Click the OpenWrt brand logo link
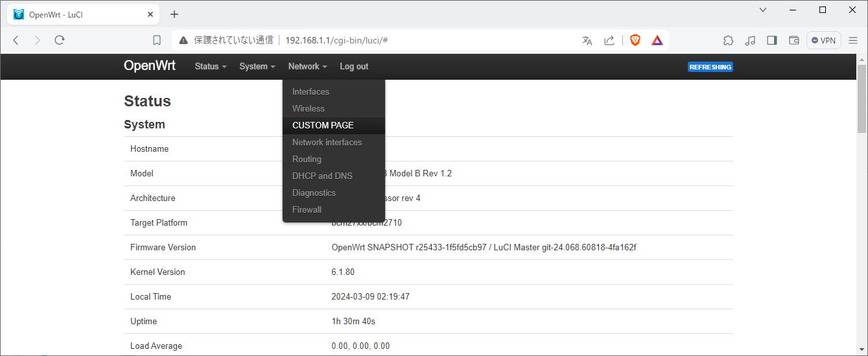Screen dimensions: 868x356 (150, 66)
